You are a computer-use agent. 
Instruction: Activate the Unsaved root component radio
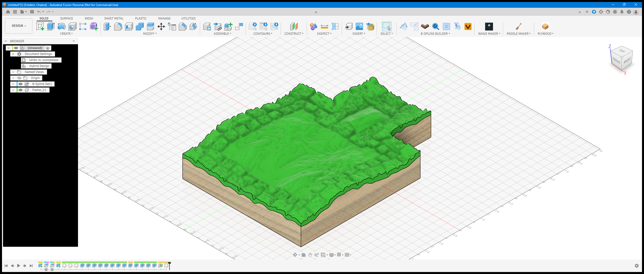pos(48,48)
